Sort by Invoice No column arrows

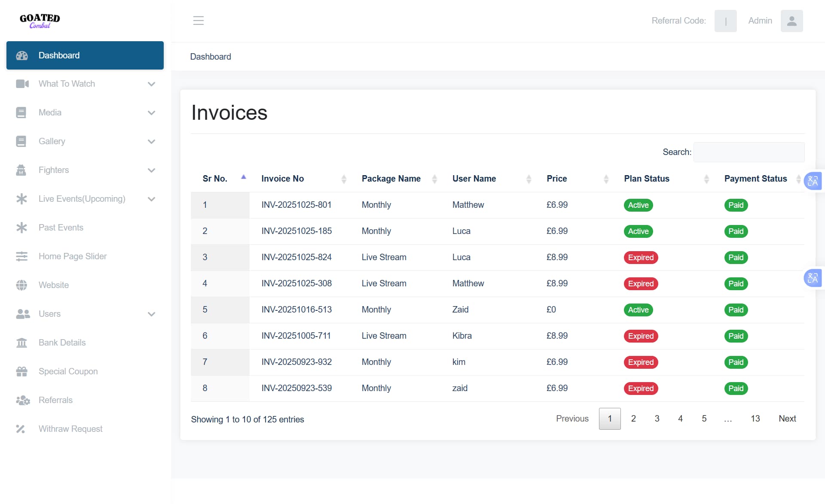point(344,179)
